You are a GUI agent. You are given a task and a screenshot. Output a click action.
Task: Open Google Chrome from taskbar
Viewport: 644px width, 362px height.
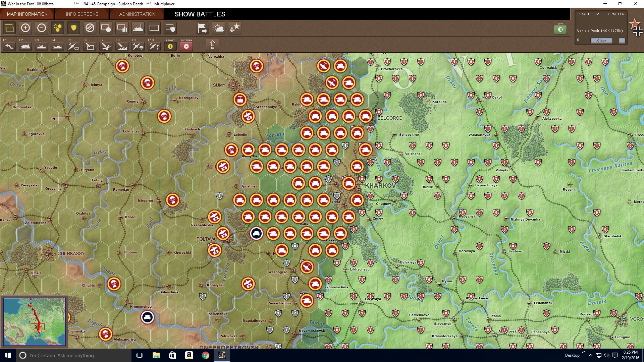pyautogui.click(x=206, y=355)
